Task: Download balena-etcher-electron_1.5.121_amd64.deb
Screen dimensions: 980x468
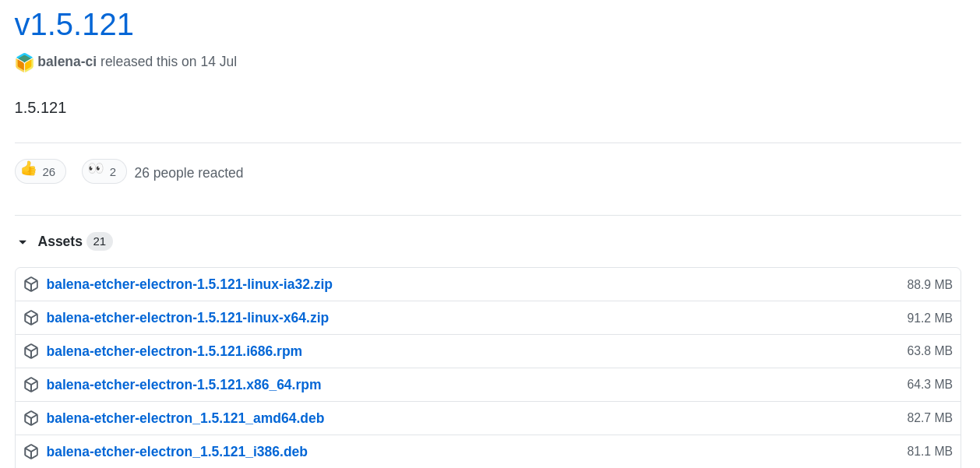Action: pos(185,418)
